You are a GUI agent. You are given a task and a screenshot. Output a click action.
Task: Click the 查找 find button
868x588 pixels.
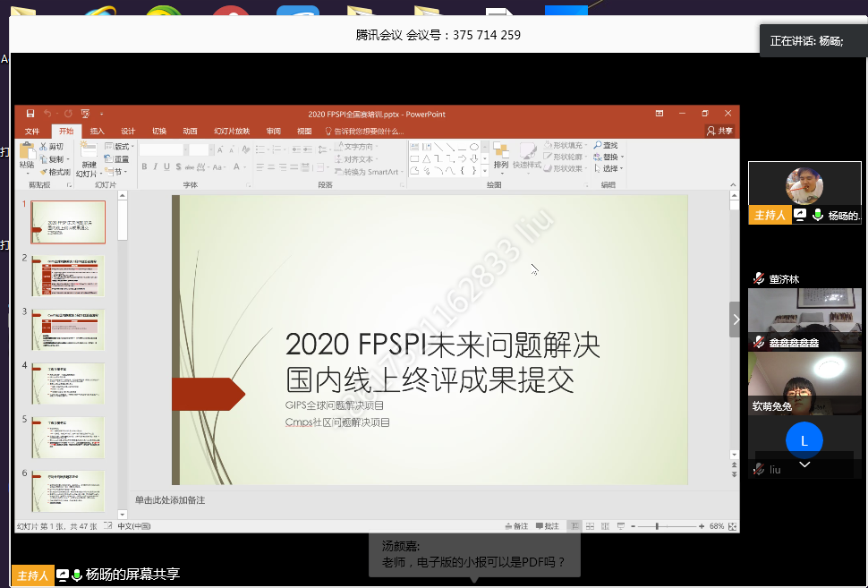click(x=606, y=145)
